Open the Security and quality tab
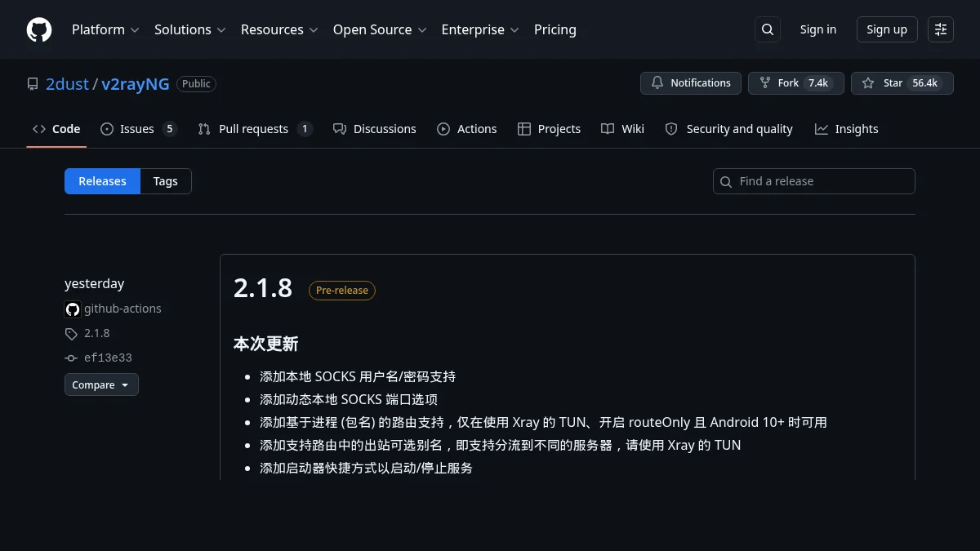This screenshot has width=980, height=551. [x=729, y=129]
